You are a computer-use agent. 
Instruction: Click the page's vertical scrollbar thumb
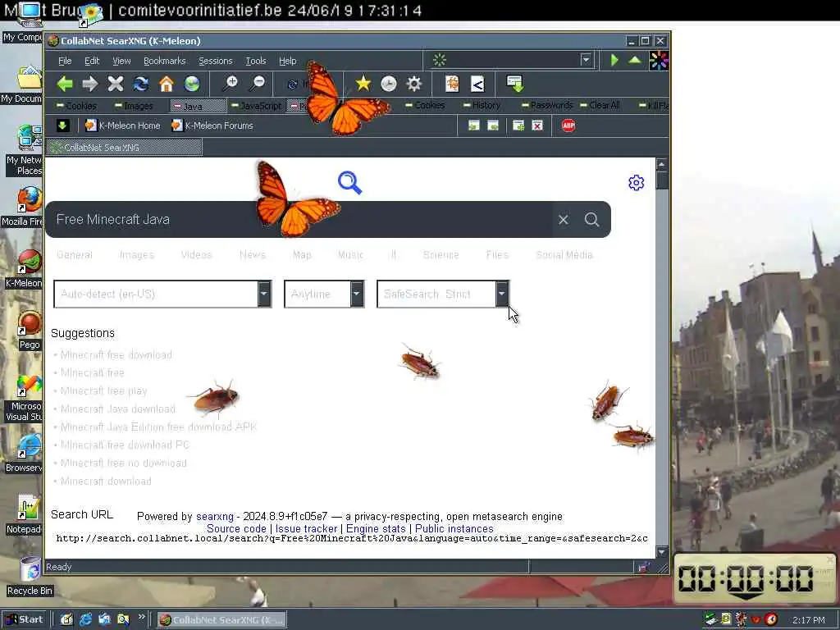tap(662, 180)
